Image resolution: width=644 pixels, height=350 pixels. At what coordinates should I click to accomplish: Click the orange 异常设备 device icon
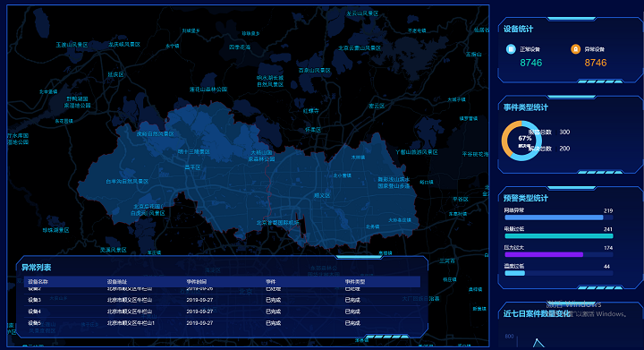pyautogui.click(x=575, y=49)
